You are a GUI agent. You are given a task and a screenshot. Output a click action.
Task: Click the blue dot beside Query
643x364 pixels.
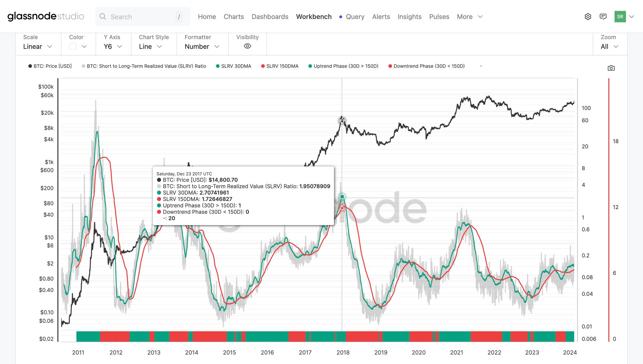tap(340, 17)
